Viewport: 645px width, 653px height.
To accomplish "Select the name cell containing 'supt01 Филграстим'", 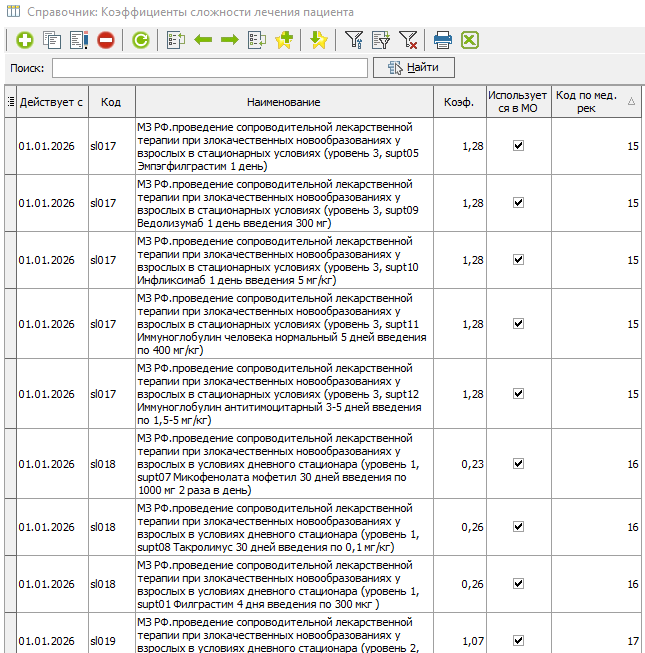I will pos(284,584).
